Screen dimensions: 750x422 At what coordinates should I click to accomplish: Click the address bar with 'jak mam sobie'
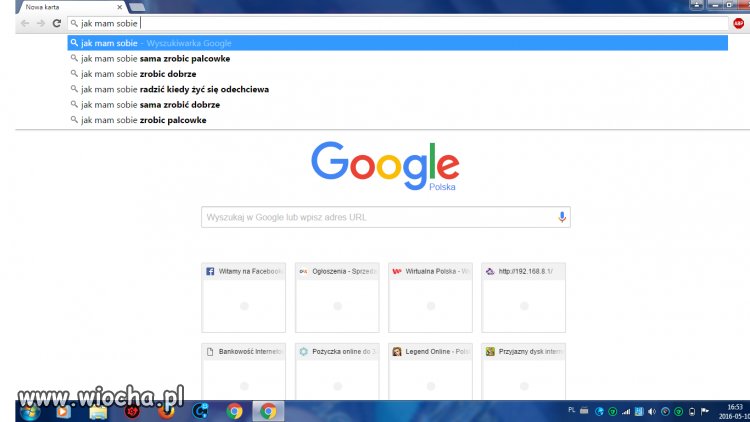[x=398, y=23]
